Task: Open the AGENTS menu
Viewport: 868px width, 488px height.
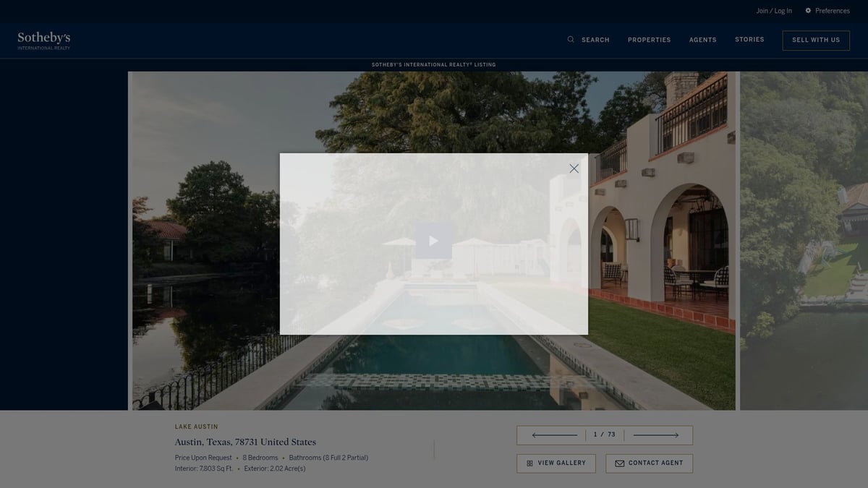Action: pyautogui.click(x=702, y=40)
